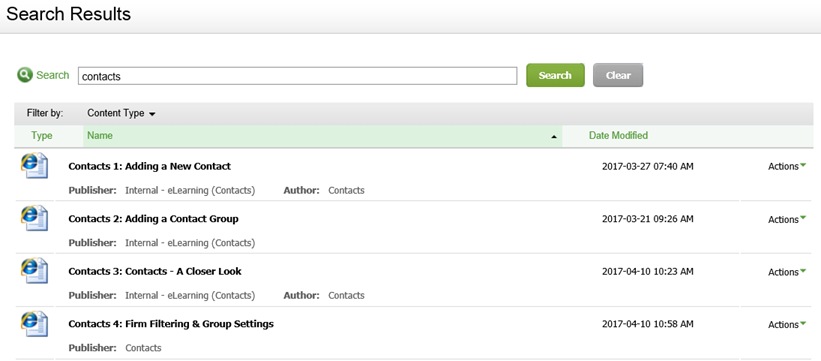The image size is (821, 361).
Task: Open the Content Type filter dropdown
Action: [x=121, y=113]
